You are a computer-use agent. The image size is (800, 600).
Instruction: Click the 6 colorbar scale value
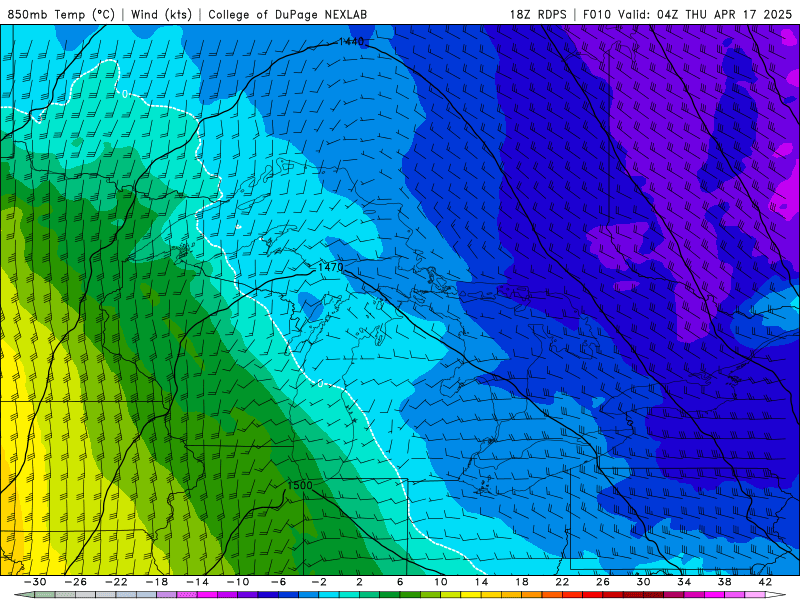pyautogui.click(x=400, y=582)
